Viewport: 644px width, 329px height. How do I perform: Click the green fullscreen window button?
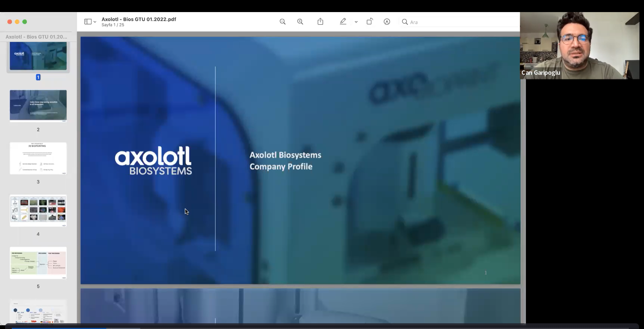point(24,22)
